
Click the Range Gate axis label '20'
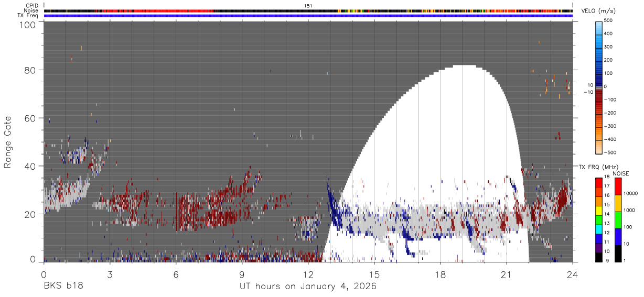click(30, 214)
